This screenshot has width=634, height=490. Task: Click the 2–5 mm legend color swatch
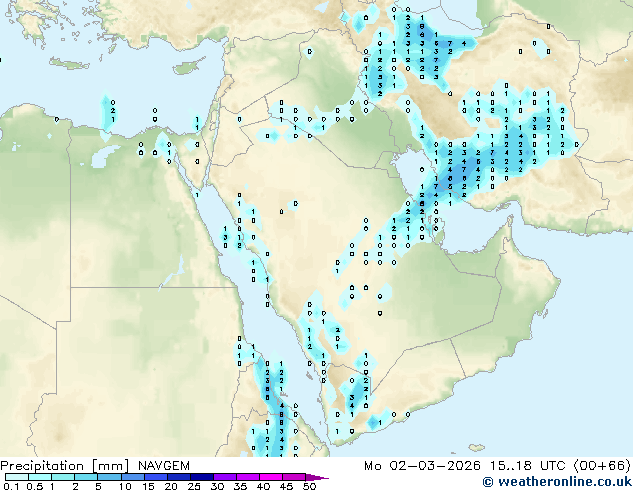pyautogui.click(x=86, y=477)
